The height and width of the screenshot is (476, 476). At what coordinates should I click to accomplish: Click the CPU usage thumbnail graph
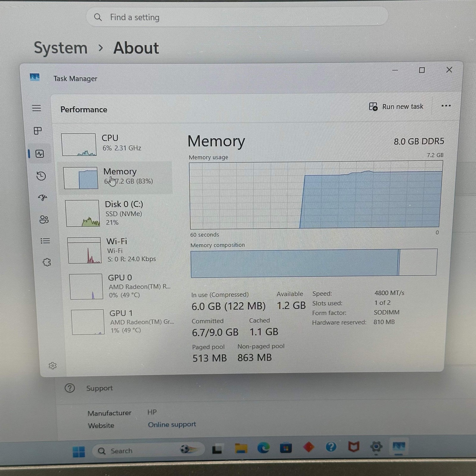point(79,145)
